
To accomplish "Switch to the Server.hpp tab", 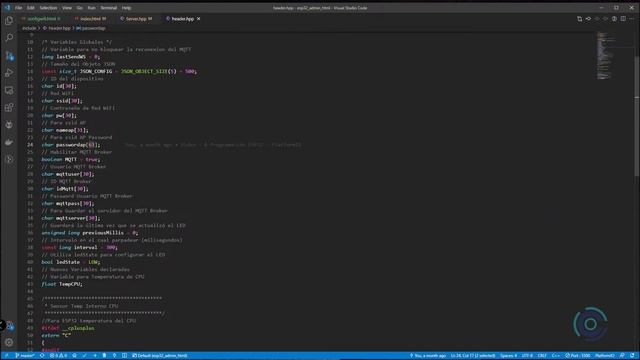I will 137,19.
